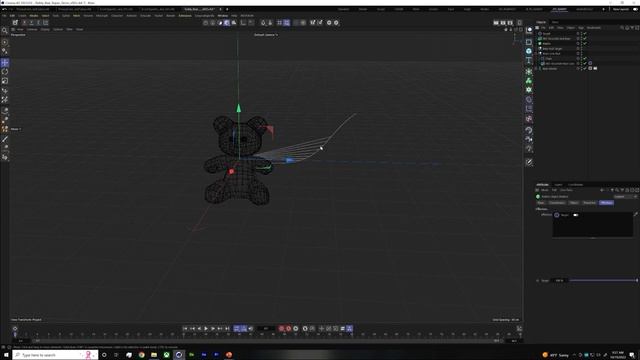The image size is (640, 360).
Task: Open viewport Cameras menu
Action: point(32,29)
